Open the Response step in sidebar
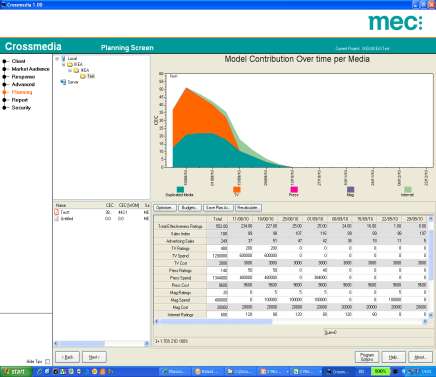 (x=23, y=77)
